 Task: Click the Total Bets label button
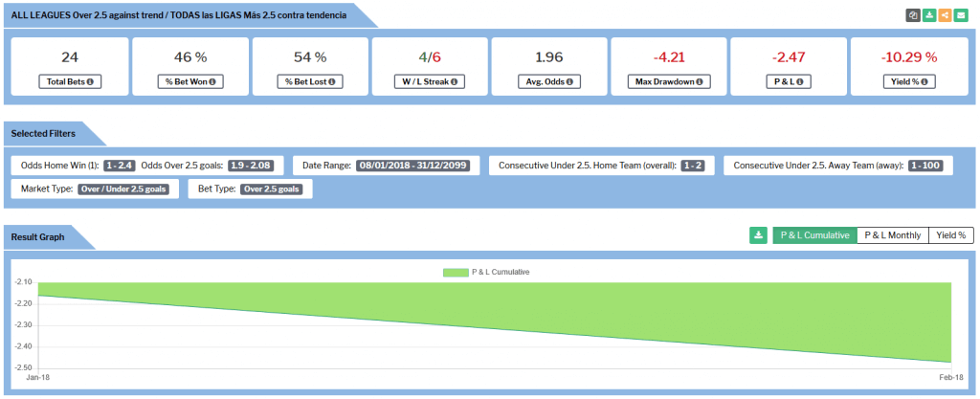coord(70,81)
